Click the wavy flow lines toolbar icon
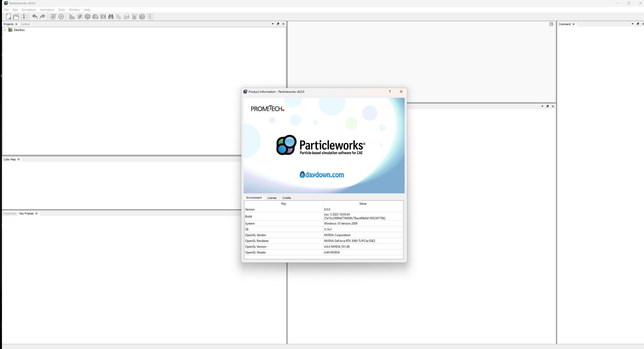Image resolution: width=644 pixels, height=349 pixels. click(119, 17)
